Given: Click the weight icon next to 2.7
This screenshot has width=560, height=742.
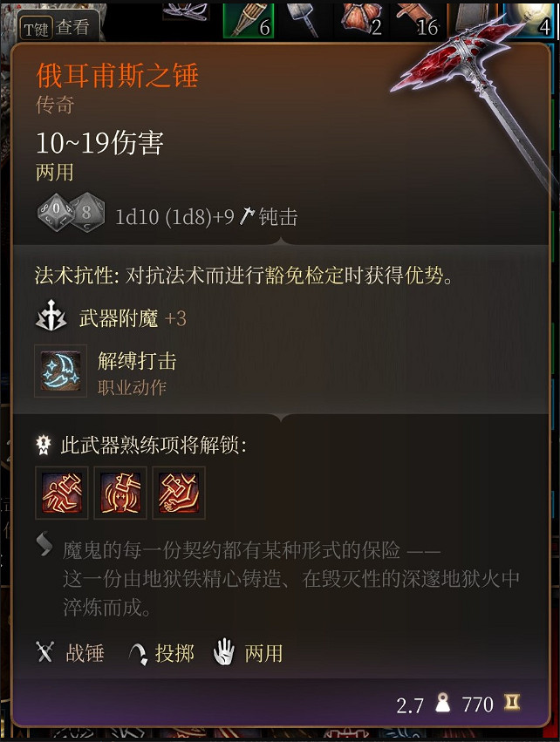Looking at the screenshot, I should [x=442, y=703].
